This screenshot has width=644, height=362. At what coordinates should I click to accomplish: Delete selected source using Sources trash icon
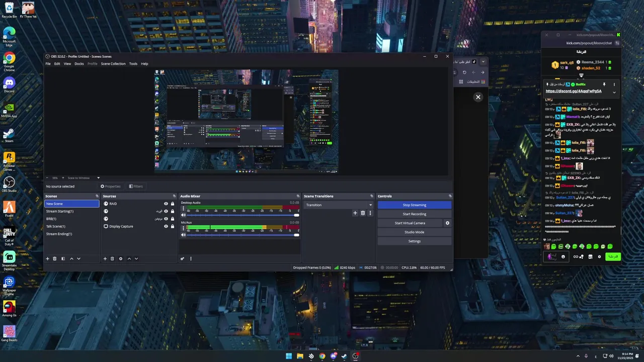pyautogui.click(x=112, y=258)
